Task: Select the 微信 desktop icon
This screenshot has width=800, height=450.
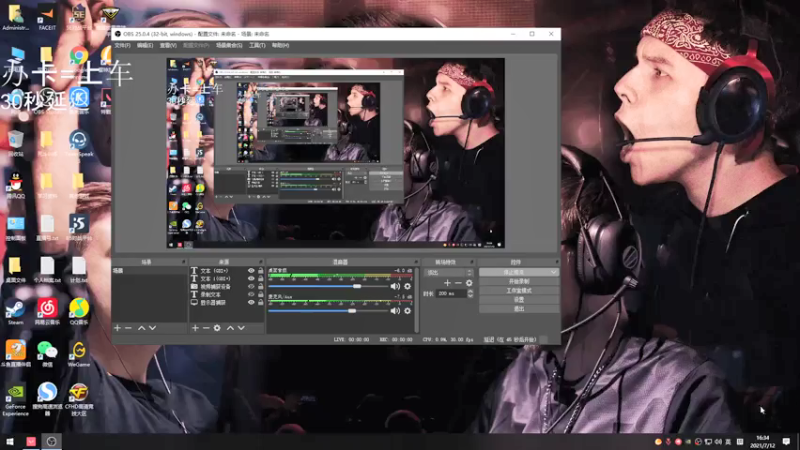Action: 47,355
